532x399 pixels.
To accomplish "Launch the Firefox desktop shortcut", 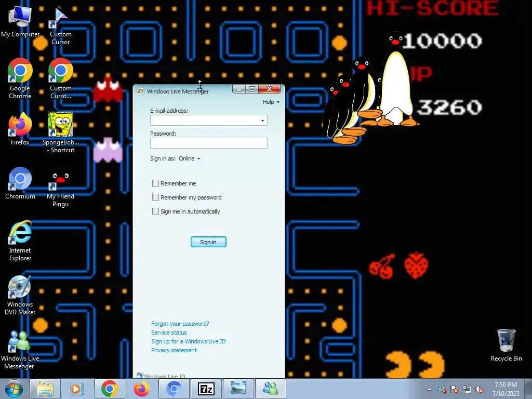I will pyautogui.click(x=20, y=129).
